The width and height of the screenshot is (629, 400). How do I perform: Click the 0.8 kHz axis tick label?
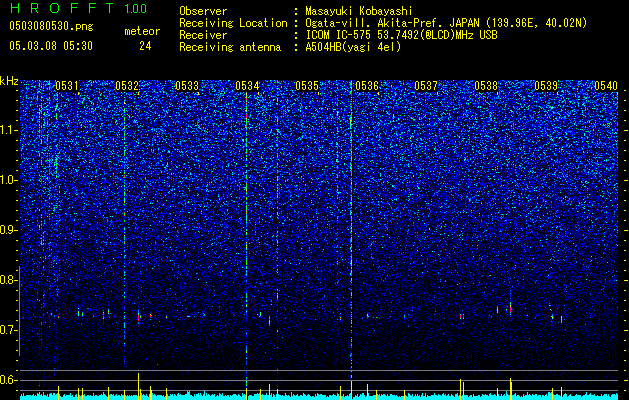click(x=9, y=280)
